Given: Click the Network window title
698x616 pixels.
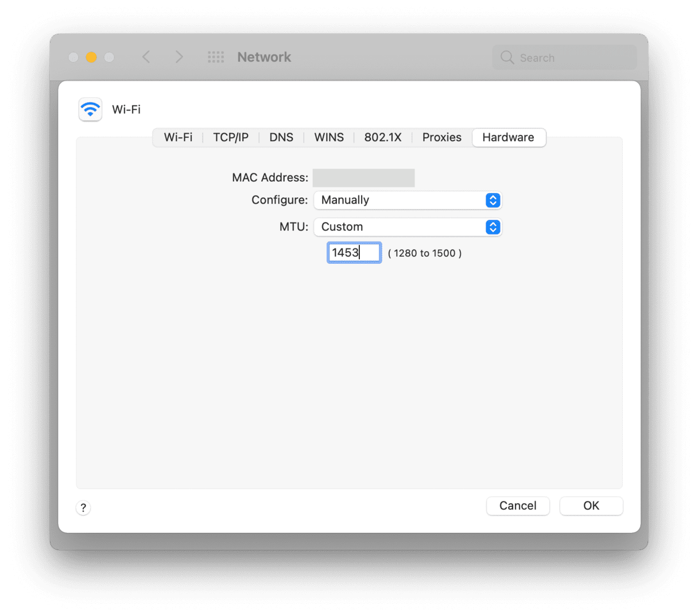Looking at the screenshot, I should [264, 57].
